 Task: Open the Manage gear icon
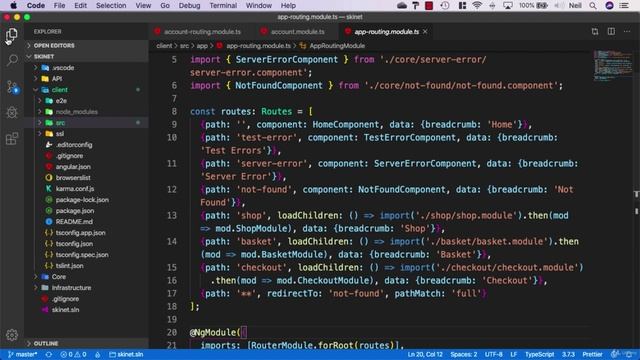(x=12, y=335)
